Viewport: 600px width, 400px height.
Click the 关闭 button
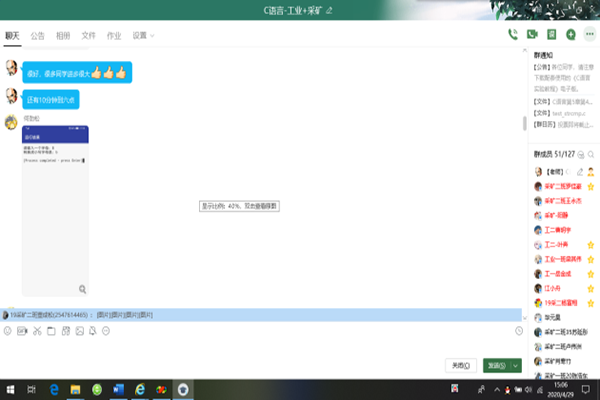point(459,366)
